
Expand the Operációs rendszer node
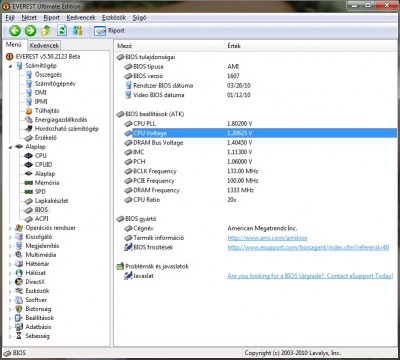pos(10,228)
